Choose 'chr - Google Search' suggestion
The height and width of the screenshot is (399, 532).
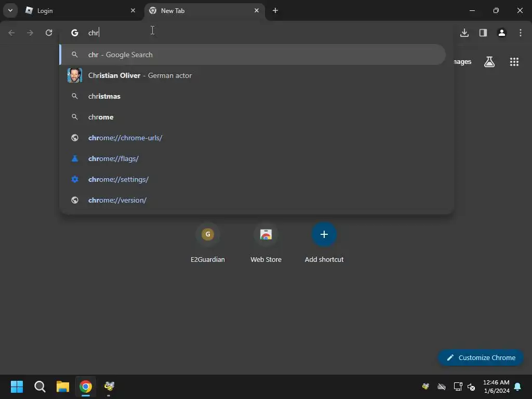coord(252,55)
